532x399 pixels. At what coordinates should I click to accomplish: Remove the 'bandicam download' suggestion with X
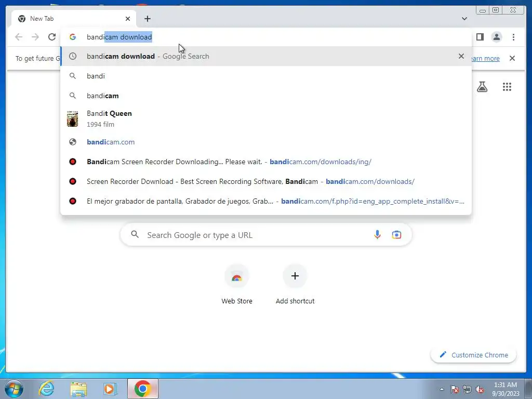click(x=461, y=56)
